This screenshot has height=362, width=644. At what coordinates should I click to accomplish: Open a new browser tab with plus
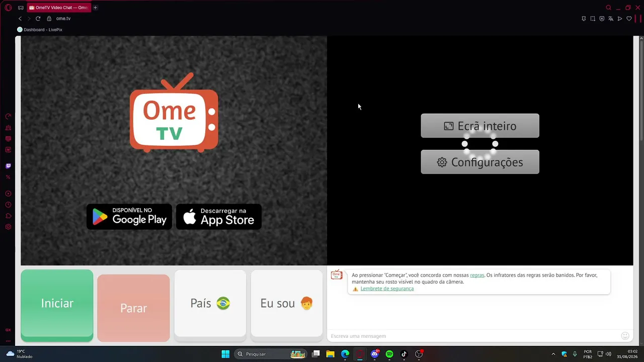pos(95,8)
